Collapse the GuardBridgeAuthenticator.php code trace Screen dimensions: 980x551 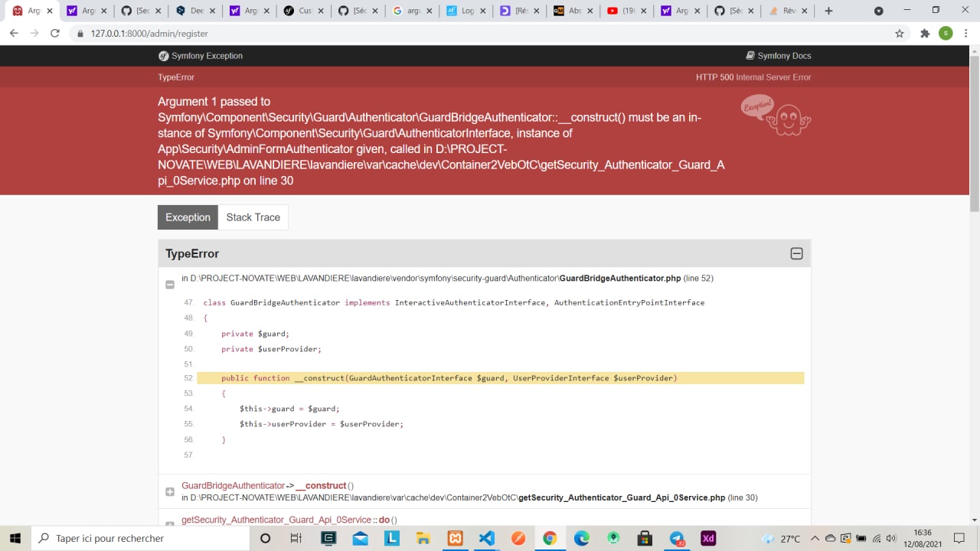coord(170,285)
